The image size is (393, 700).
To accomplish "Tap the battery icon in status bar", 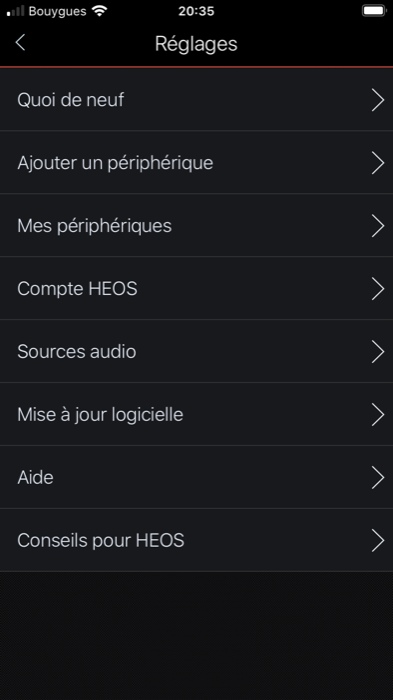I will (x=374, y=11).
